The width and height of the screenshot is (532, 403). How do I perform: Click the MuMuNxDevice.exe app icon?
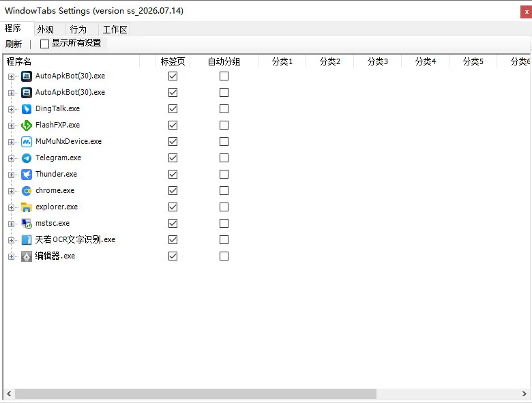pos(27,141)
